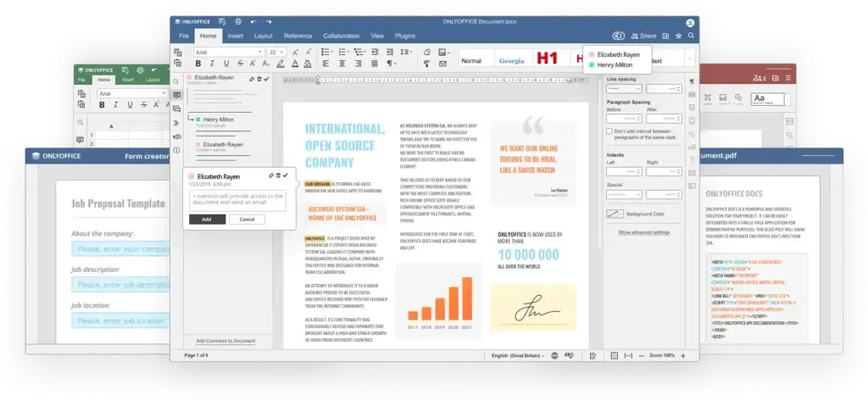Screen dimensions: 868x400
Task: Click Show advanced settings link
Action: pos(644,232)
